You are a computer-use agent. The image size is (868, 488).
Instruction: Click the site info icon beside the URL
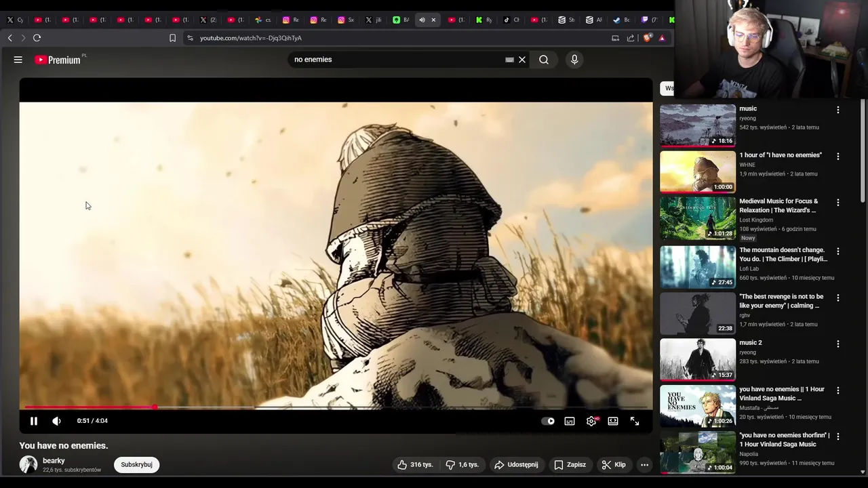(190, 38)
